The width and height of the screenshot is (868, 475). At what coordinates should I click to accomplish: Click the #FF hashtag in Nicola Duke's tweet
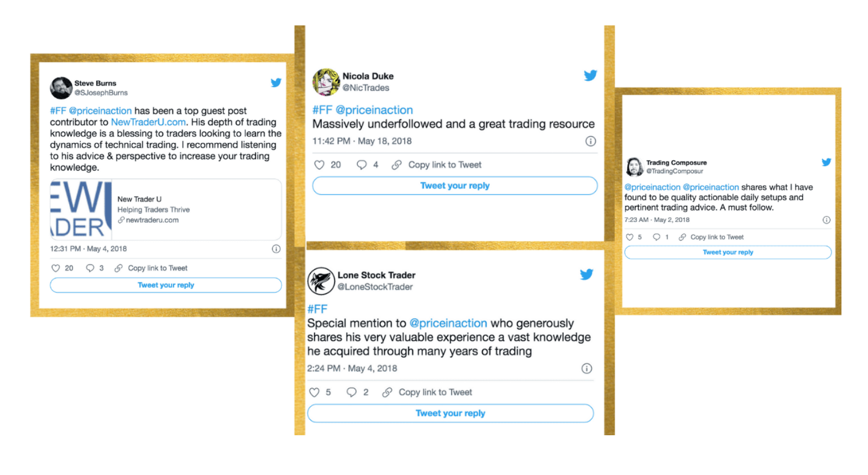point(322,110)
